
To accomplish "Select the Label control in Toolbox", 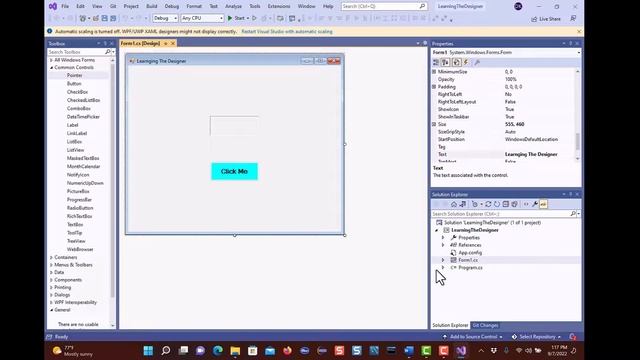I will pyautogui.click(x=72, y=125).
